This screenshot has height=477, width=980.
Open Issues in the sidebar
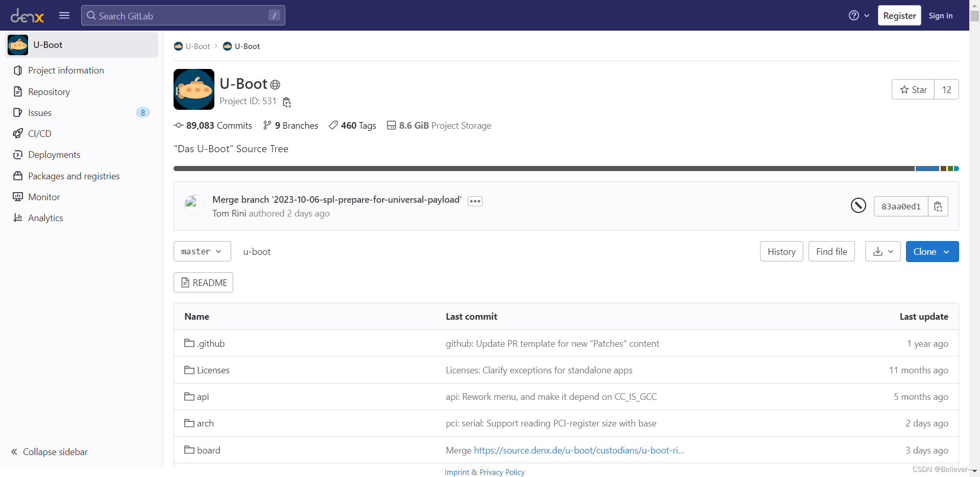(40, 113)
